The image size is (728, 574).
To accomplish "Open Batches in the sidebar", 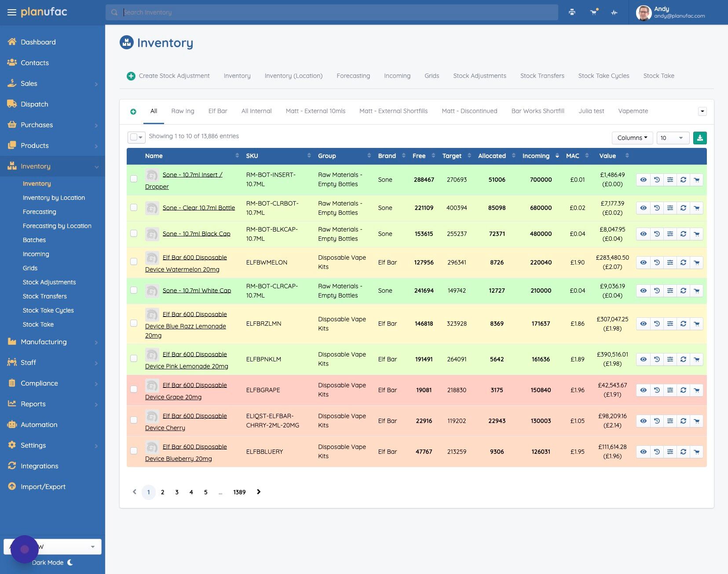I will tap(34, 240).
